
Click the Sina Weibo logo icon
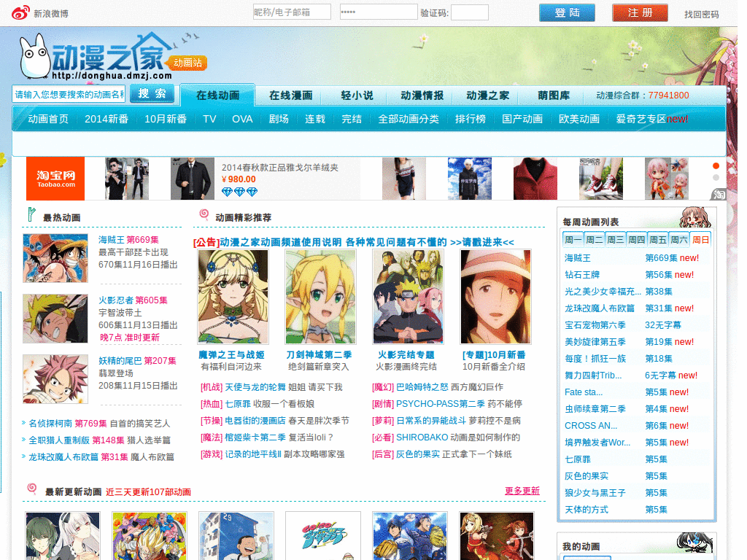click(x=20, y=13)
